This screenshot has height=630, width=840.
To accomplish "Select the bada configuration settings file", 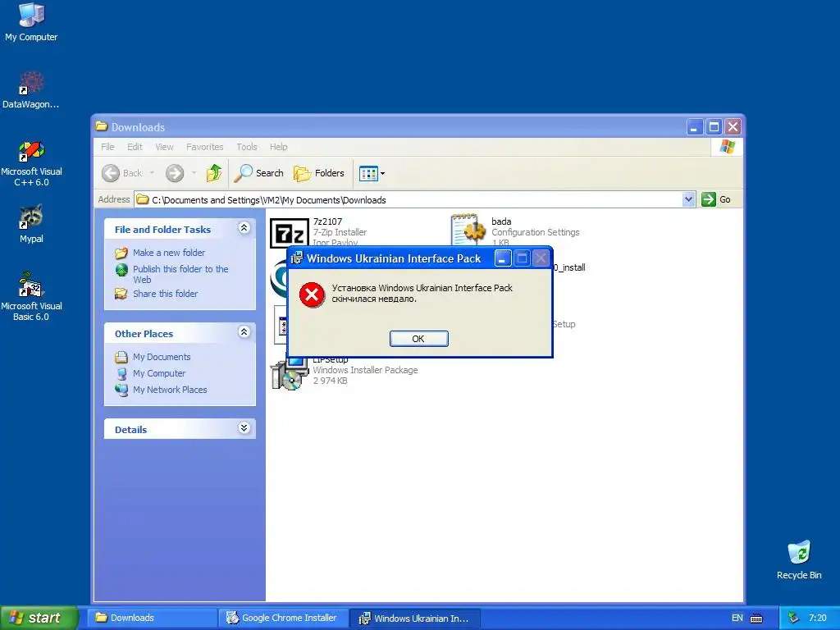I will (514, 231).
